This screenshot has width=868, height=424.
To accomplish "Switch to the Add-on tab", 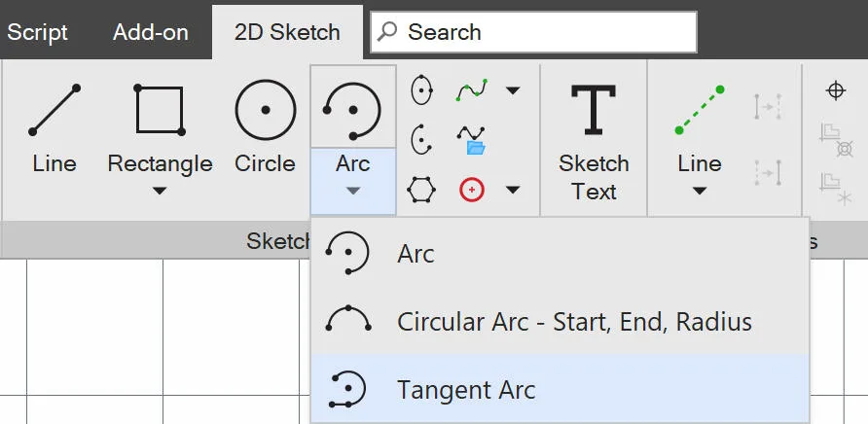I will [151, 32].
